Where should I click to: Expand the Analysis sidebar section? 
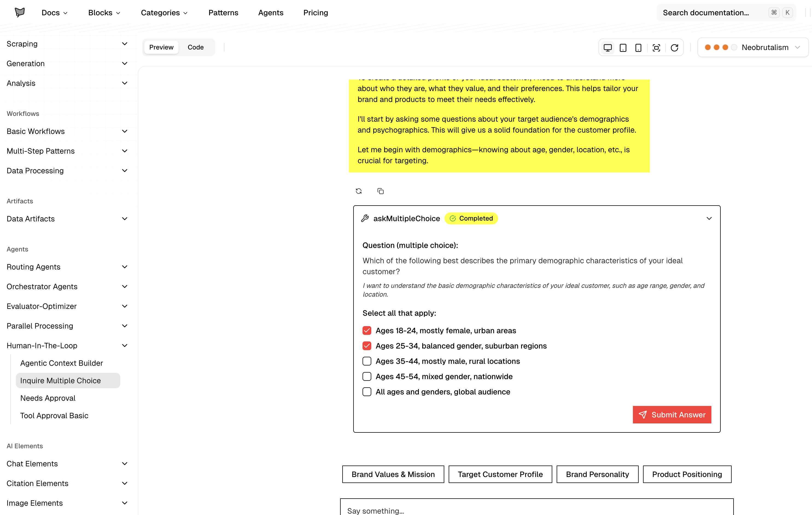coord(67,83)
